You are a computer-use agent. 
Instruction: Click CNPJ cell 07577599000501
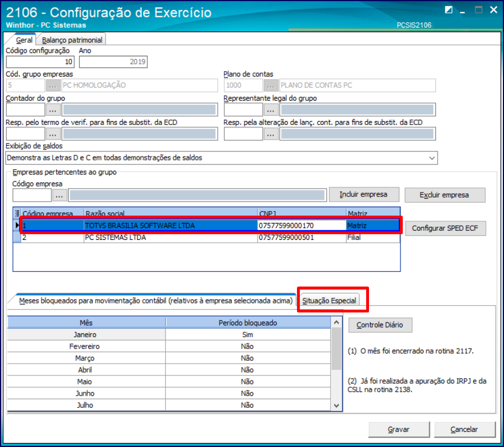[x=301, y=238]
